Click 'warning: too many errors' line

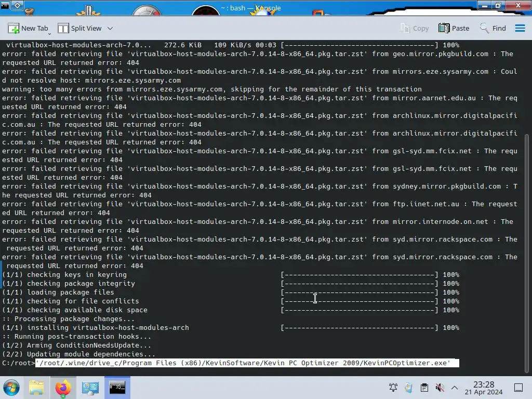212,89
